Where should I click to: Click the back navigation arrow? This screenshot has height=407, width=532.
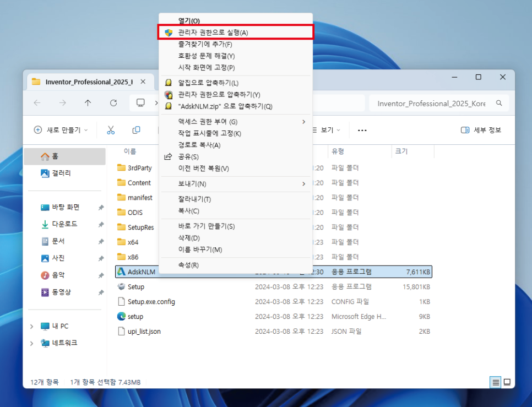coord(37,103)
